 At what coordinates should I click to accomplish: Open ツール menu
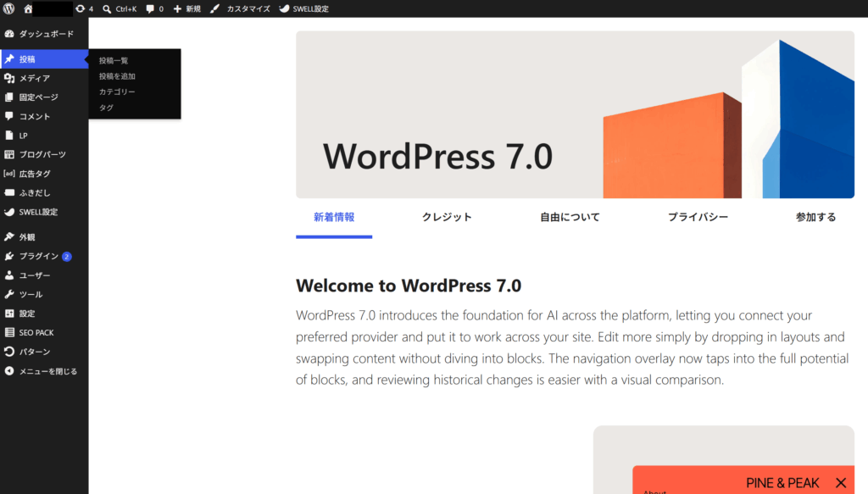click(x=44, y=294)
